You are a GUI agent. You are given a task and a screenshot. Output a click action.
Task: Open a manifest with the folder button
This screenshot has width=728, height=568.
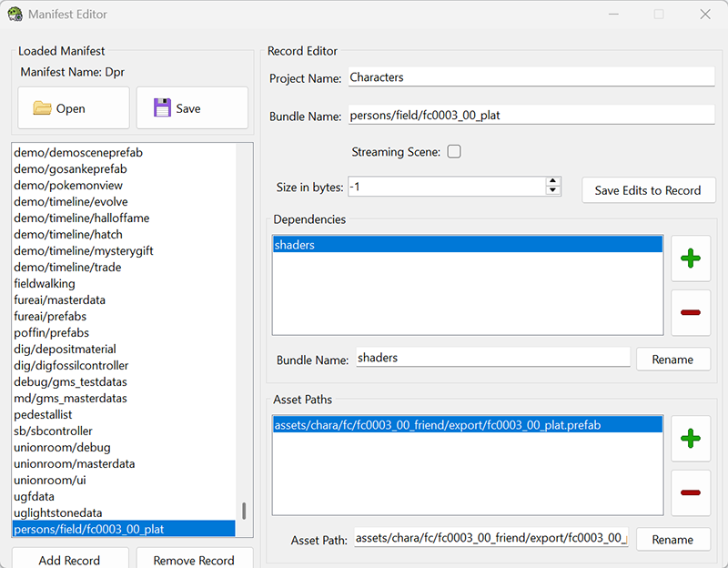pyautogui.click(x=73, y=108)
